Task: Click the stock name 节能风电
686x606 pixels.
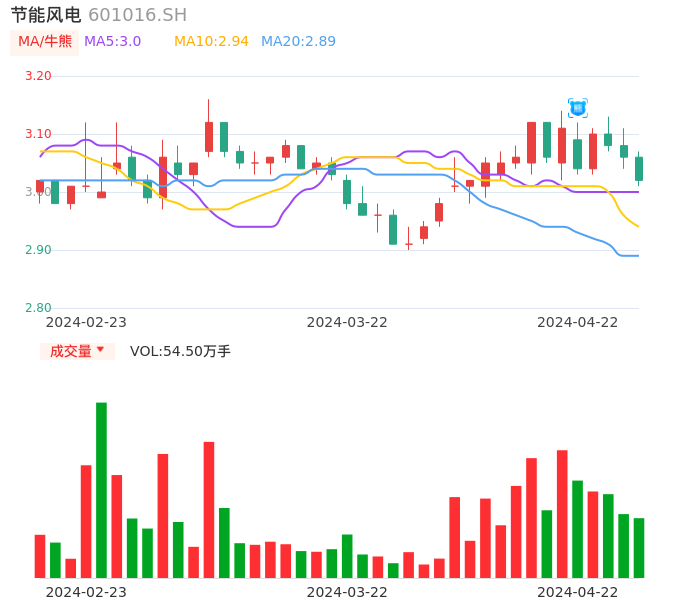Action: [46, 15]
